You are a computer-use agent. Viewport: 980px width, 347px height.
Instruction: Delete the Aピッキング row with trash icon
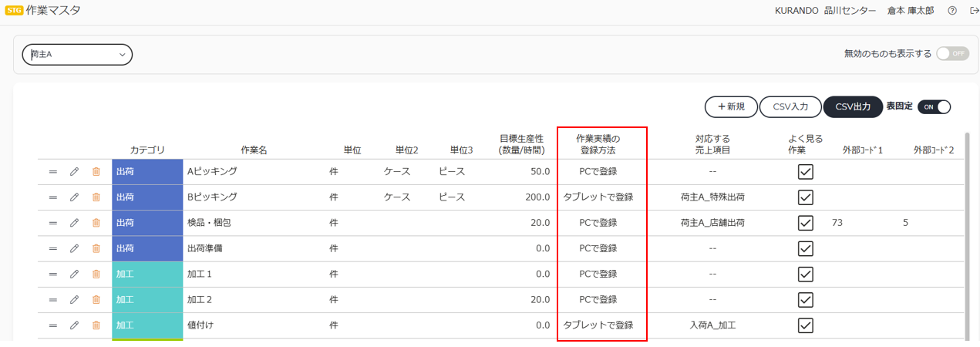pos(96,171)
